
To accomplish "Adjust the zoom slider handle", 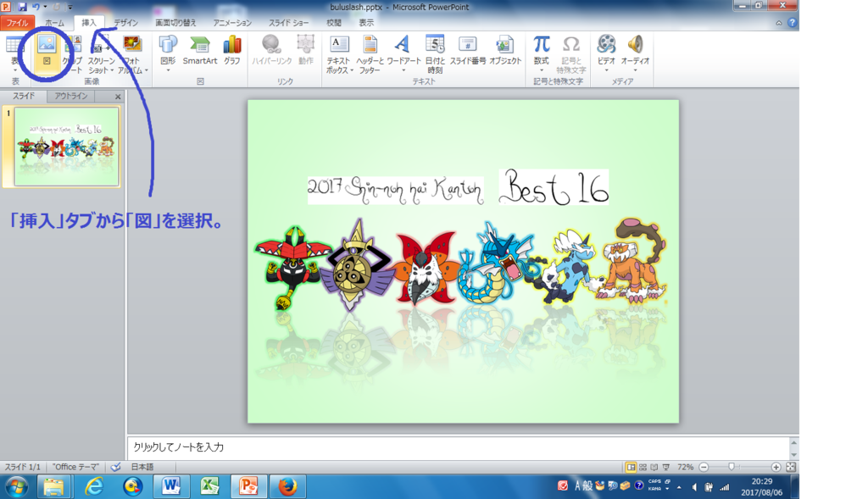I will coord(732,468).
